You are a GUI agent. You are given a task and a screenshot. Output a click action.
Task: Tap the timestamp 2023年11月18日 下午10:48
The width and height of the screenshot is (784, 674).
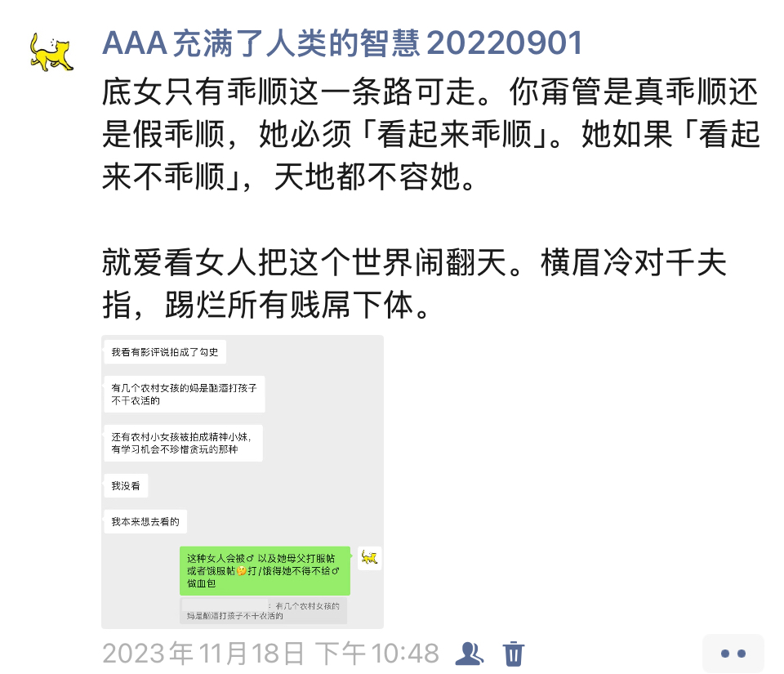click(x=270, y=654)
